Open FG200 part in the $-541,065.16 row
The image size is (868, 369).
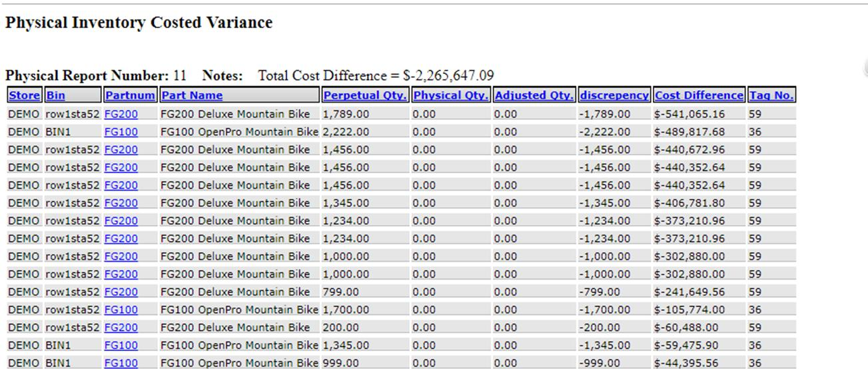tap(121, 114)
